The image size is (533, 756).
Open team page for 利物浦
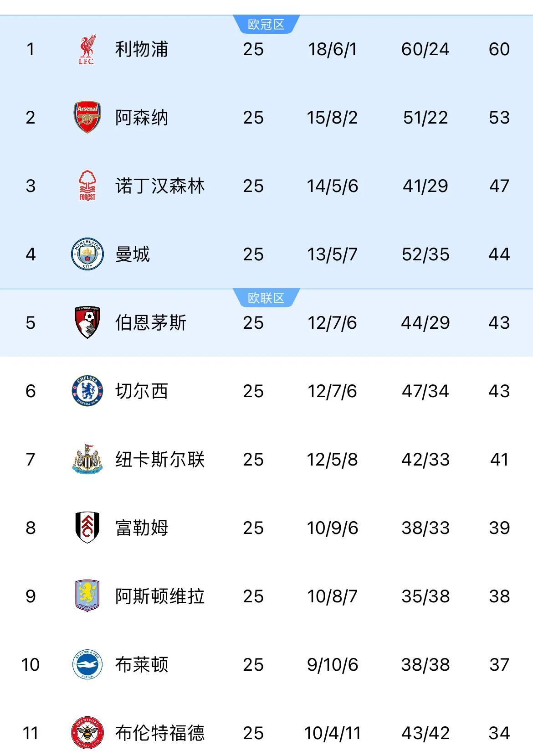(x=141, y=49)
